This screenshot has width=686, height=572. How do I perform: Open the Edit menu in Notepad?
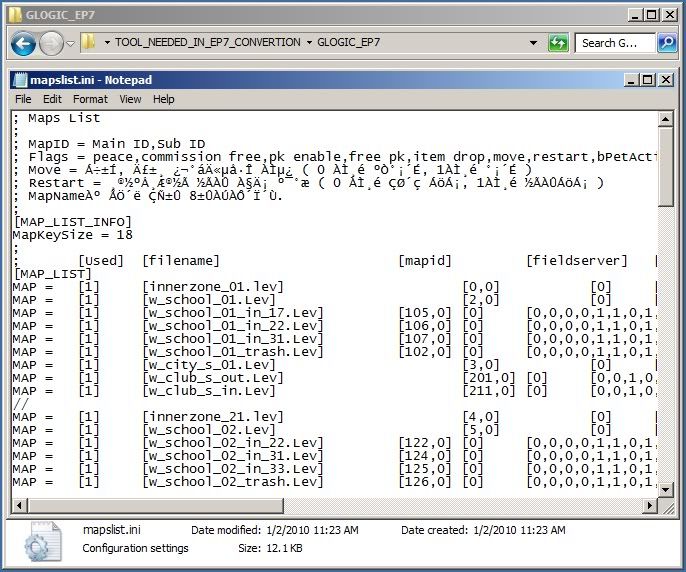[x=52, y=99]
